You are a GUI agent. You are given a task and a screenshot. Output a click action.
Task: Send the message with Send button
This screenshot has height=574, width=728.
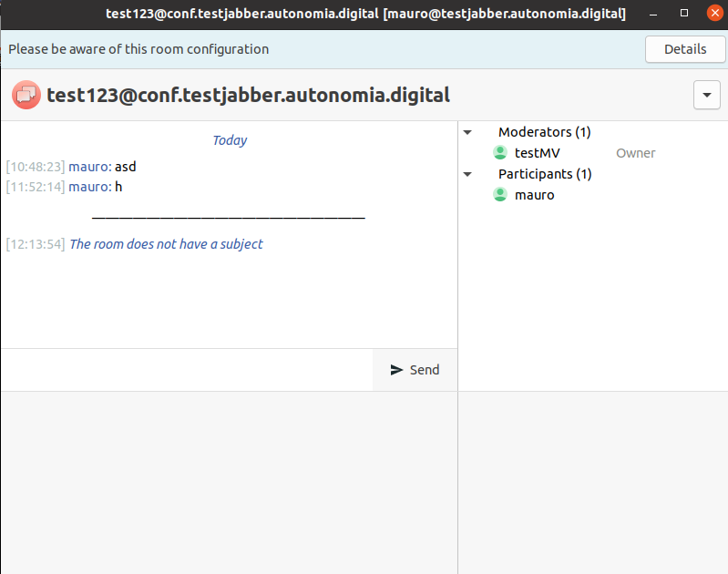pyautogui.click(x=415, y=370)
